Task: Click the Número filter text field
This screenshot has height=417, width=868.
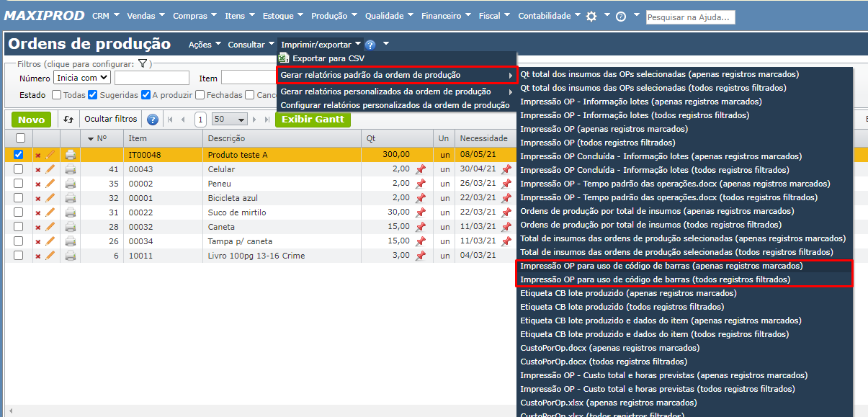Action: pos(151,78)
